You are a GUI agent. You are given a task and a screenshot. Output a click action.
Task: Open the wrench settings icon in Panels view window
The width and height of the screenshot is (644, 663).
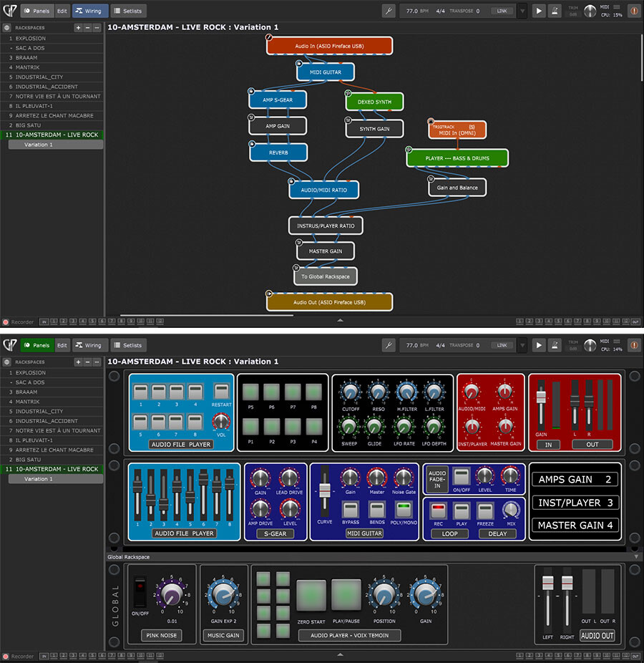tap(389, 345)
